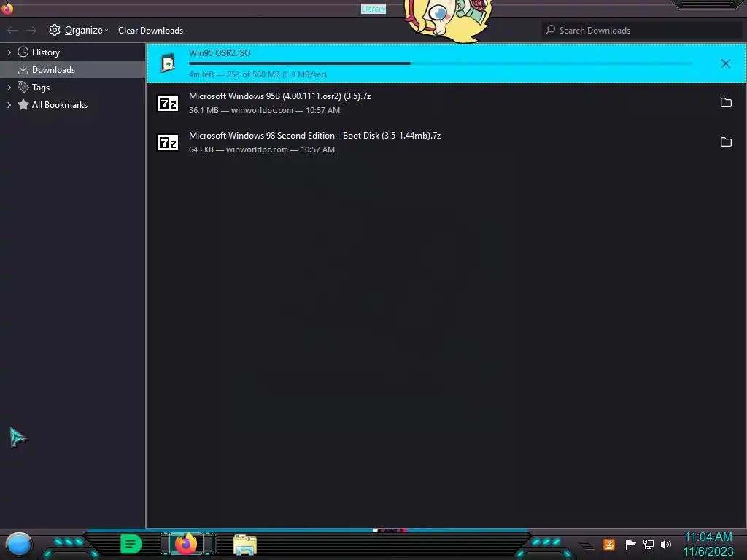Click the Win95 OSR2.ISO file icon

point(168,63)
